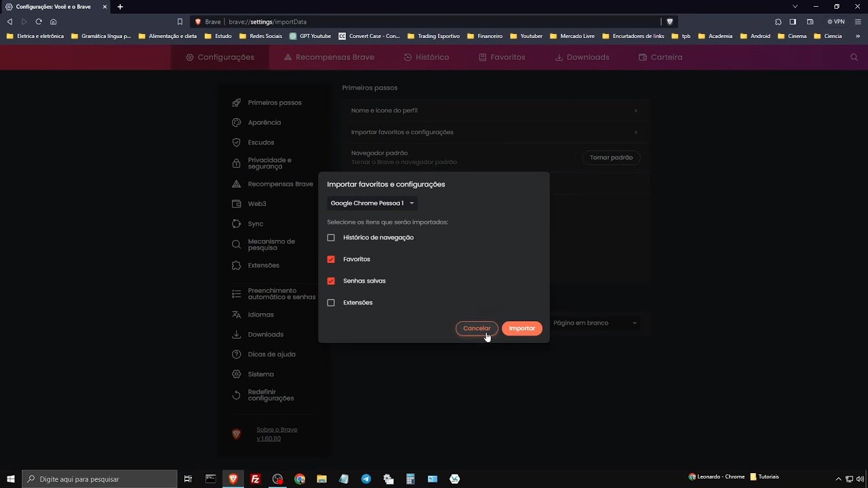Switch to the Favoritos top tab
Viewport: 868px width, 488px height.
(502, 58)
